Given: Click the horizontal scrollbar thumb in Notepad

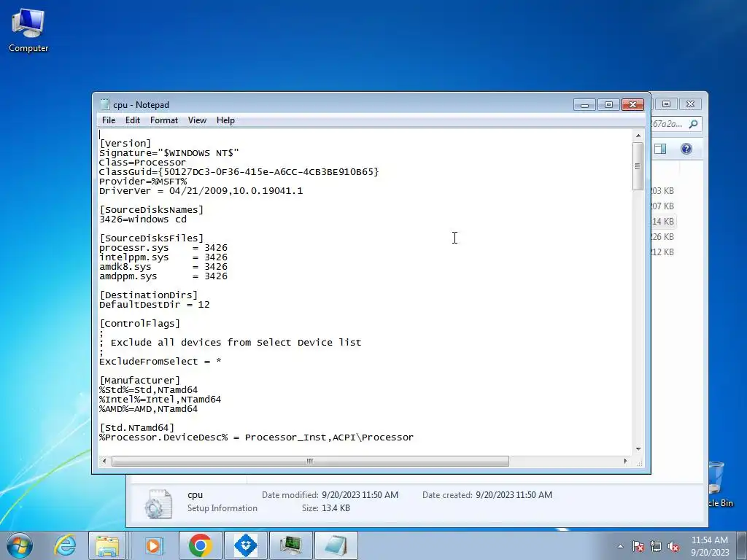Looking at the screenshot, I should point(310,461).
